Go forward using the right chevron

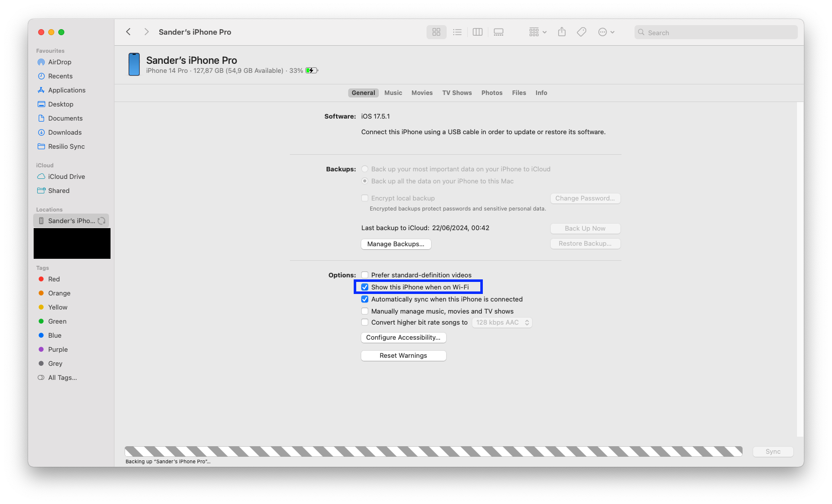click(x=146, y=32)
